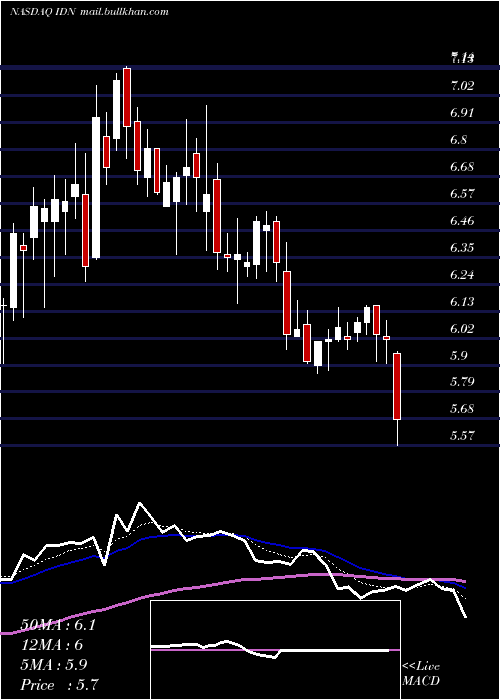
Task: Click the 5.9 price axis label
Action: click(459, 355)
